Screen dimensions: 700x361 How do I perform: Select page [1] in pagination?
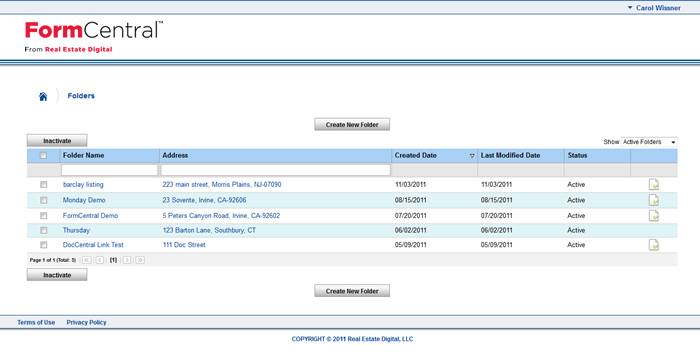pos(113,260)
